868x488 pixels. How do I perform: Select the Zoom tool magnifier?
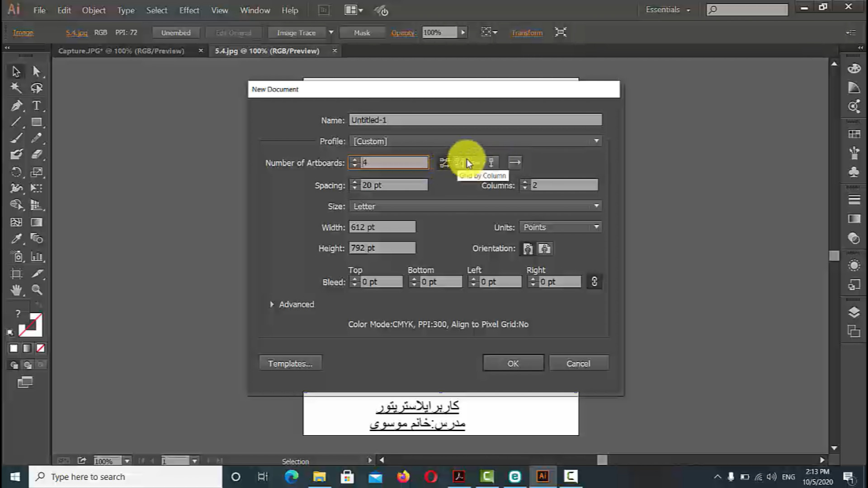[x=36, y=290]
